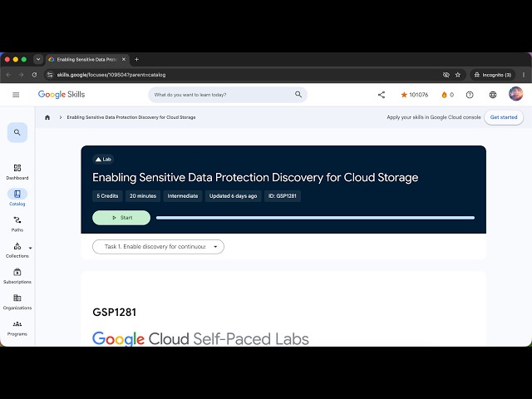Click the sidebar search button

(17, 132)
